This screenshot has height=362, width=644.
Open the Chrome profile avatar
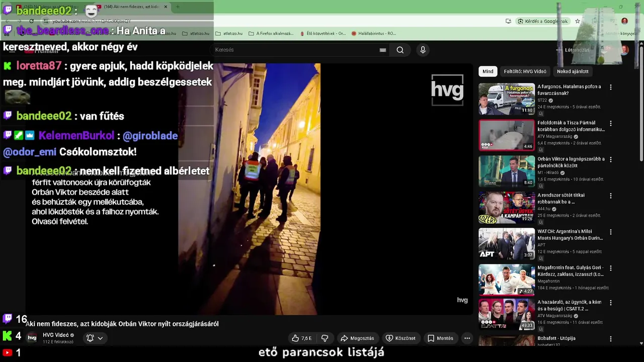tap(624, 21)
